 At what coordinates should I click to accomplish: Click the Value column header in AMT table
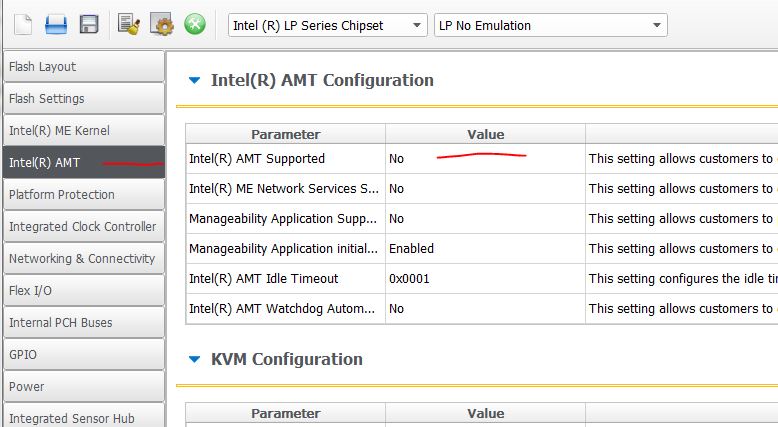[485, 134]
